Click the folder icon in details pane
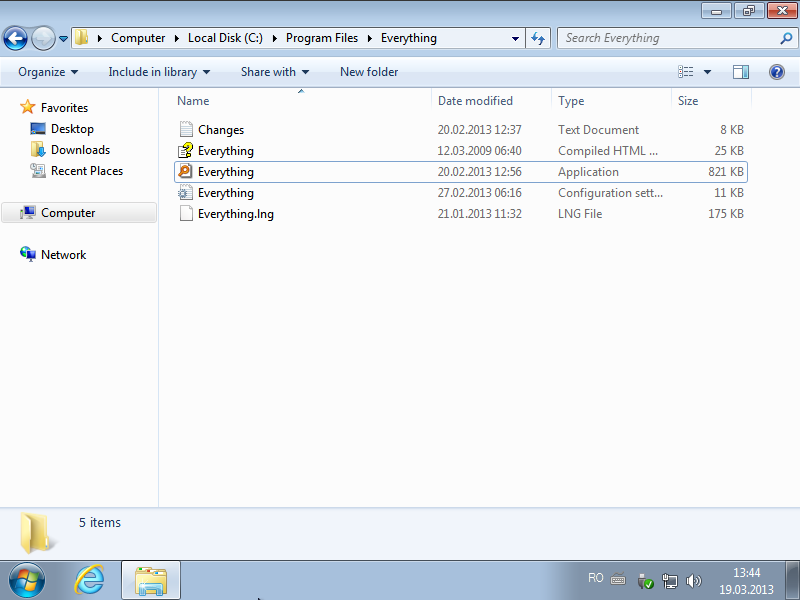Screen dimensions: 800x600 (36, 533)
